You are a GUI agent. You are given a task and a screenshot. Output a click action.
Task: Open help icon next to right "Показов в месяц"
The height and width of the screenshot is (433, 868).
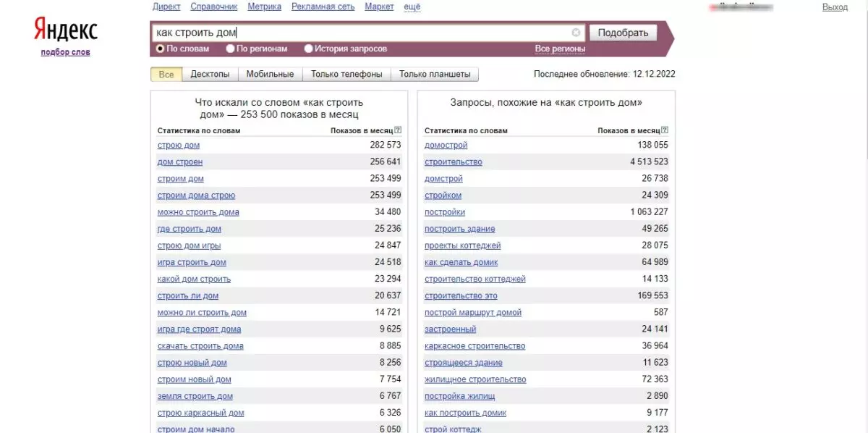pyautogui.click(x=665, y=130)
